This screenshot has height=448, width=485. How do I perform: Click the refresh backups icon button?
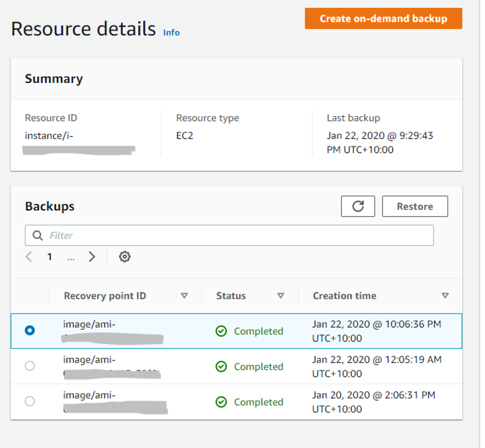click(358, 206)
